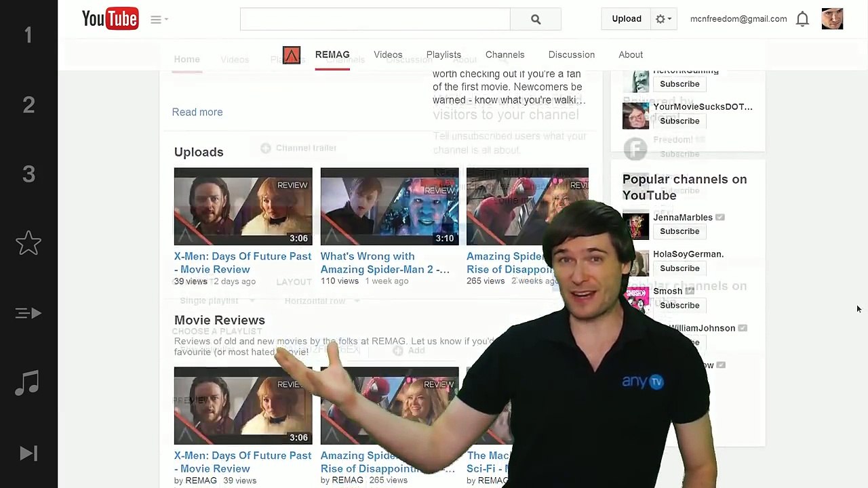The height and width of the screenshot is (488, 868).
Task: Choose the music note icon in the left sidebar
Action: pyautogui.click(x=28, y=383)
